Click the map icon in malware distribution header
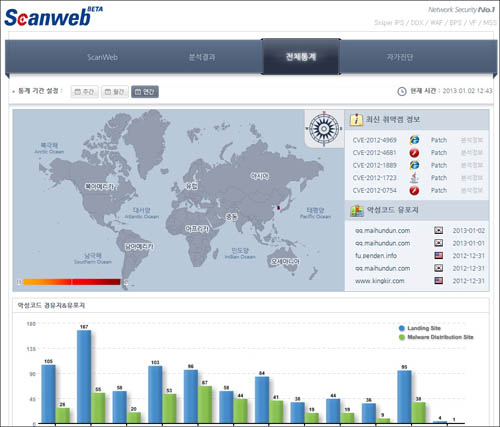This screenshot has height=427, width=500. pyautogui.click(x=357, y=210)
